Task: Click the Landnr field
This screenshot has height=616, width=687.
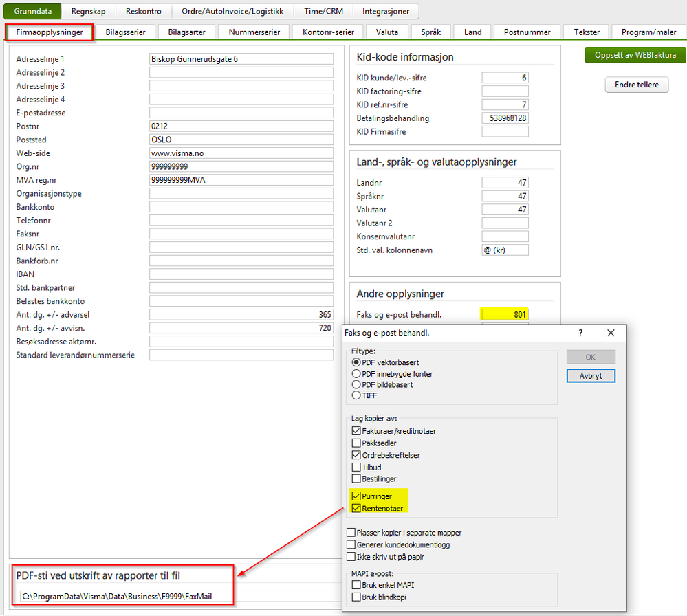Action: 505,182
